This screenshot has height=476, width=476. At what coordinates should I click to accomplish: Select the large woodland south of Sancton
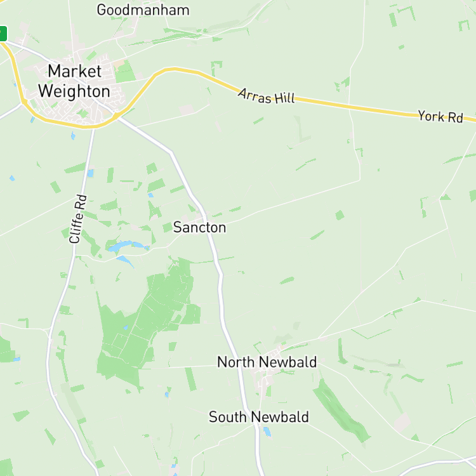tap(146, 322)
